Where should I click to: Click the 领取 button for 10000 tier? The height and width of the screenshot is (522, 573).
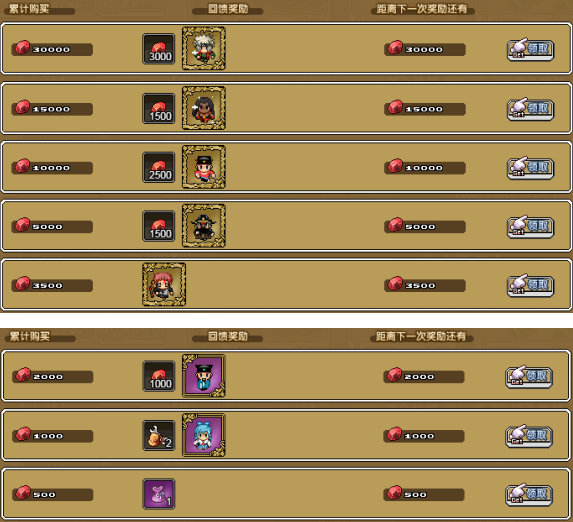coord(531,167)
